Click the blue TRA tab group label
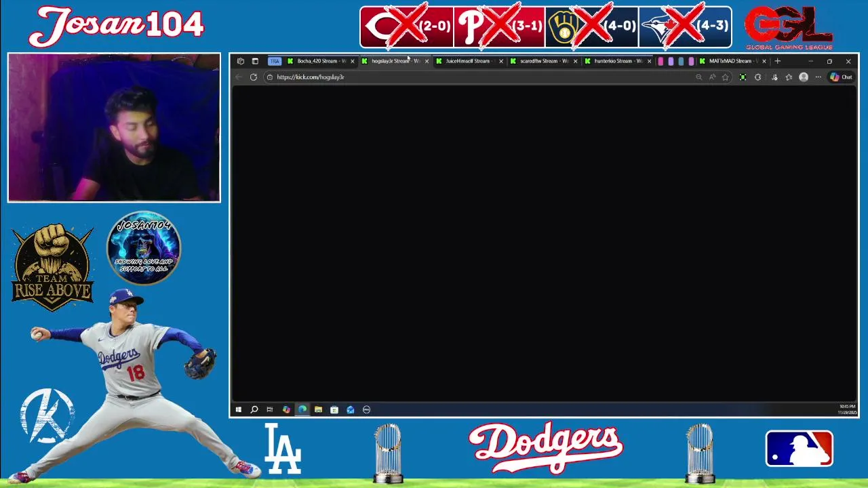The width and height of the screenshot is (868, 488). point(274,61)
